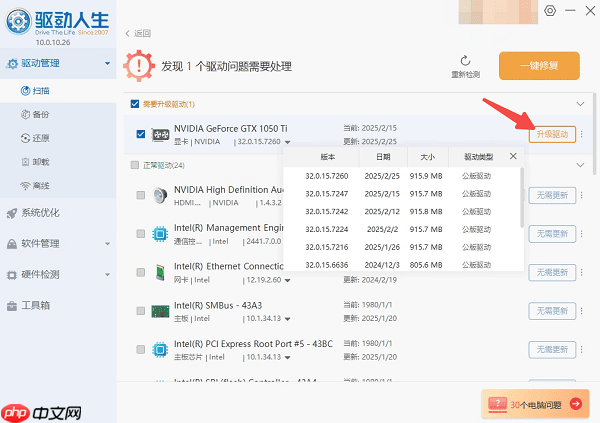Check the Intel Ethernet Connection checkbox
This screenshot has height=423, width=600.
coord(141,272)
